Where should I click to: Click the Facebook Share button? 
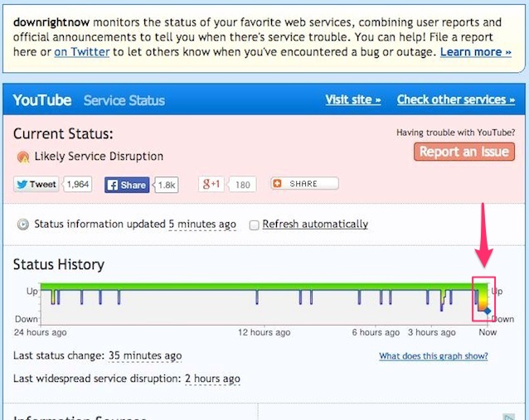127,185
